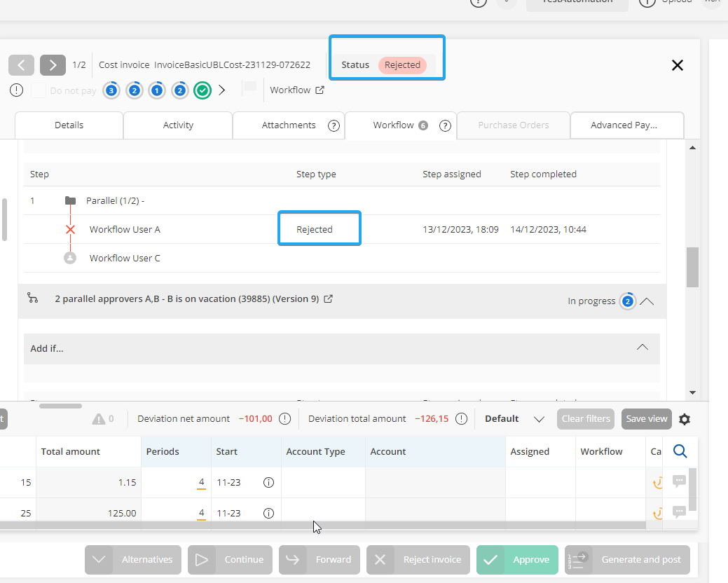The image size is (728, 583).
Task: Click the green checkmark workflow status circle
Action: (202, 90)
